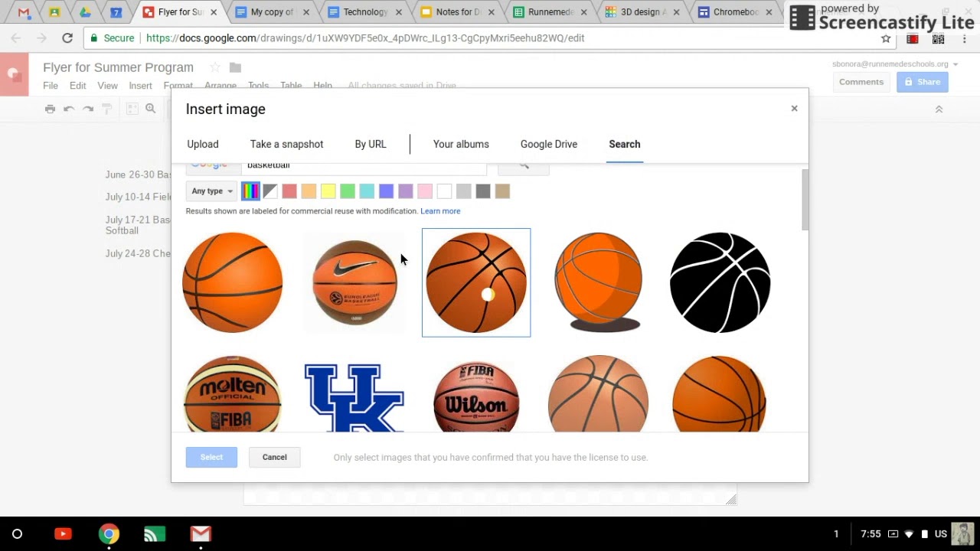Image resolution: width=980 pixels, height=551 pixels.
Task: Click the basketball search input field
Action: click(x=364, y=166)
